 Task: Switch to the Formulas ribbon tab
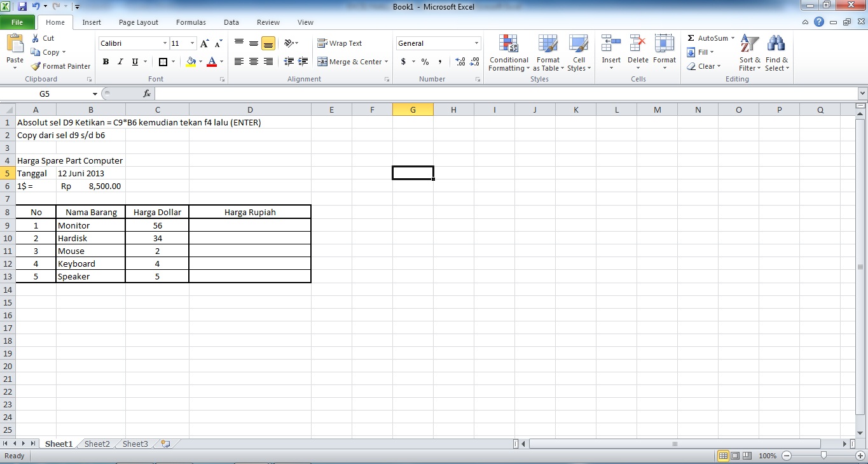pos(191,22)
